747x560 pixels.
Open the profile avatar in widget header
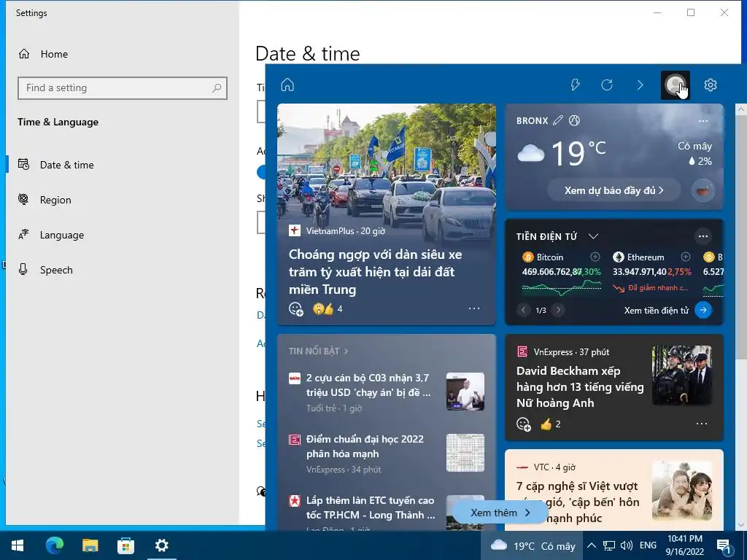click(675, 85)
